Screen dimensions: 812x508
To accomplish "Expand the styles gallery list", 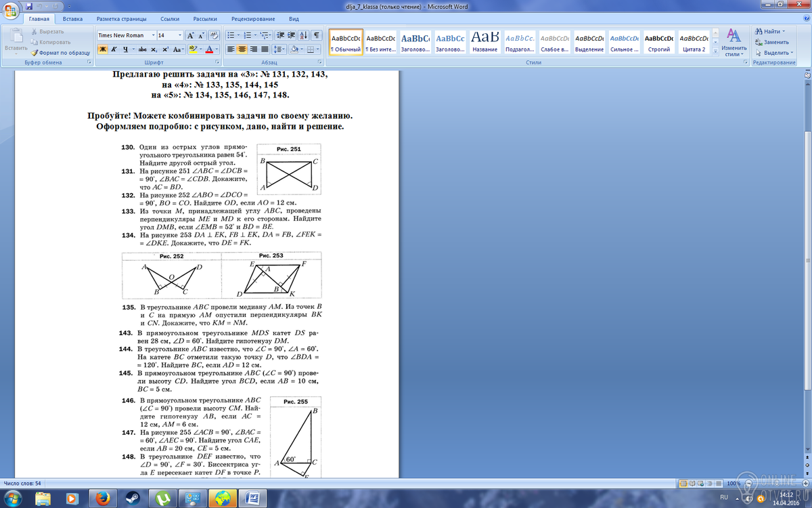I will pyautogui.click(x=714, y=51).
